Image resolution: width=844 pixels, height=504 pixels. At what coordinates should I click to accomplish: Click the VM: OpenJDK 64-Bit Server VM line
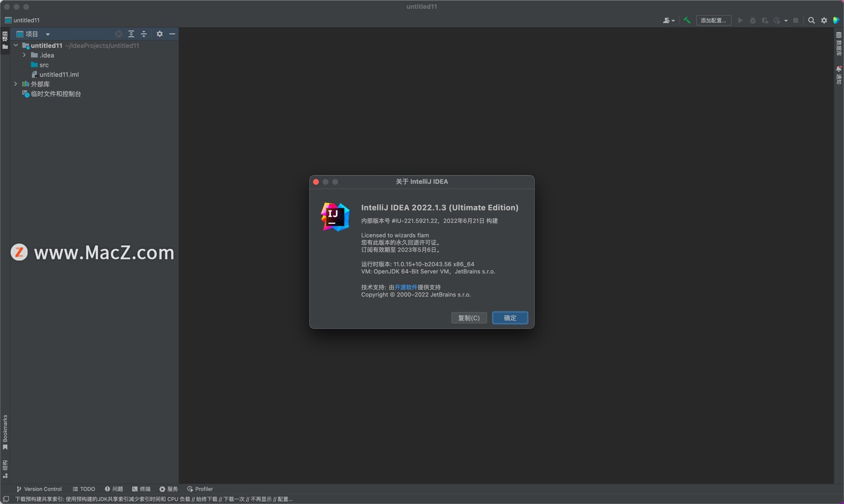click(x=428, y=272)
